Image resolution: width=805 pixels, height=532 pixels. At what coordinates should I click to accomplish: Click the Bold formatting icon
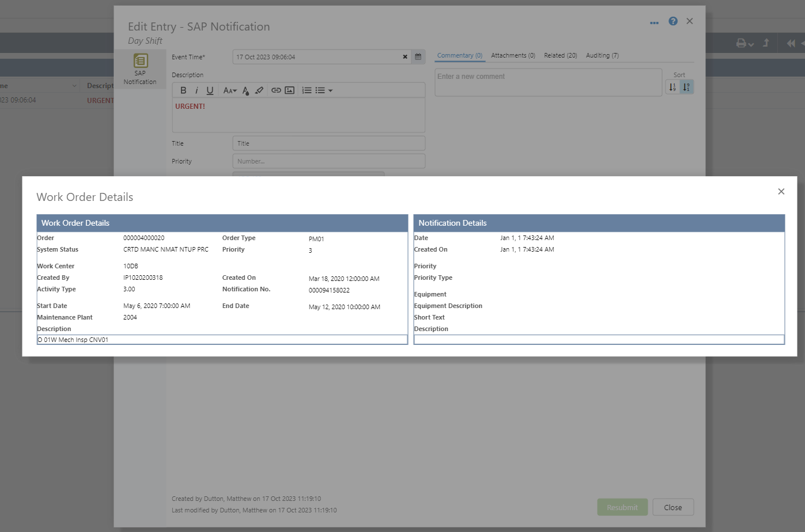tap(183, 90)
